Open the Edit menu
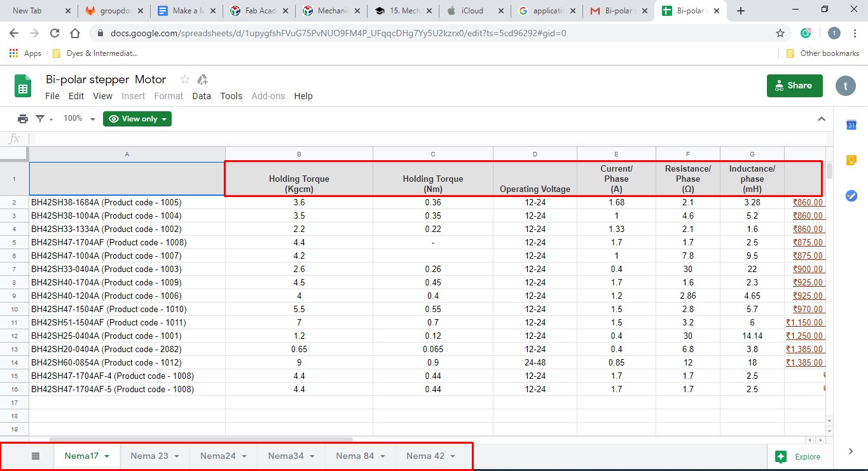The height and width of the screenshot is (471, 868). click(x=76, y=96)
